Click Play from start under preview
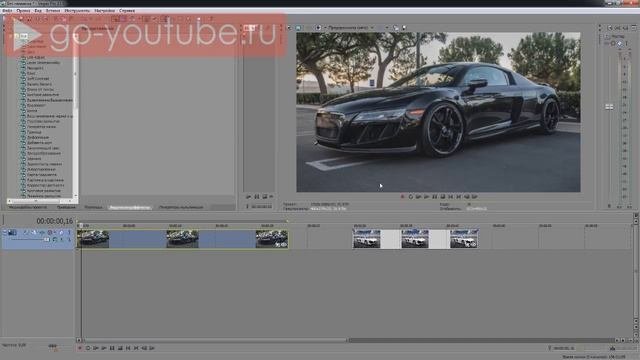Image resolution: width=640 pixels, height=360 pixels. coord(418,197)
